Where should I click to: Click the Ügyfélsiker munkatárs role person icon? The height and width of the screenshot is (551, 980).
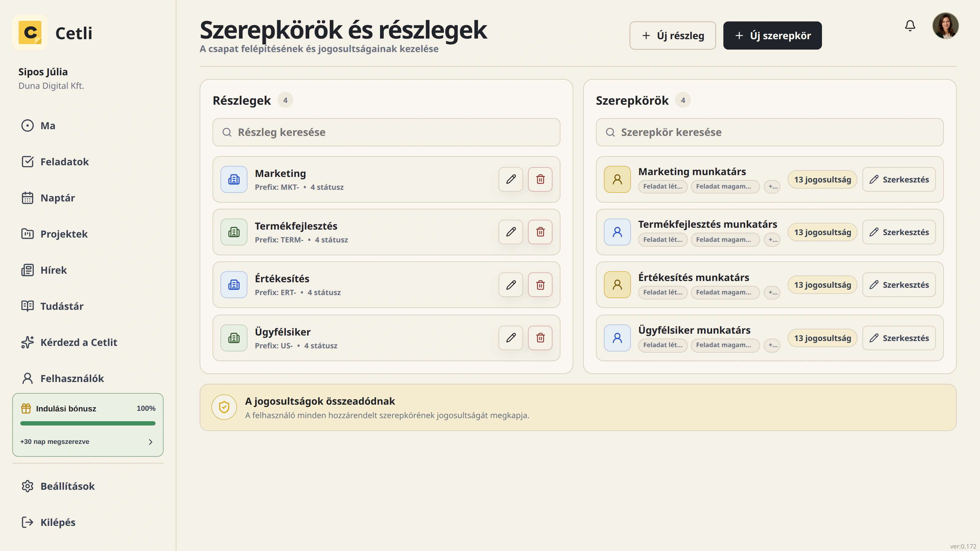[617, 338]
